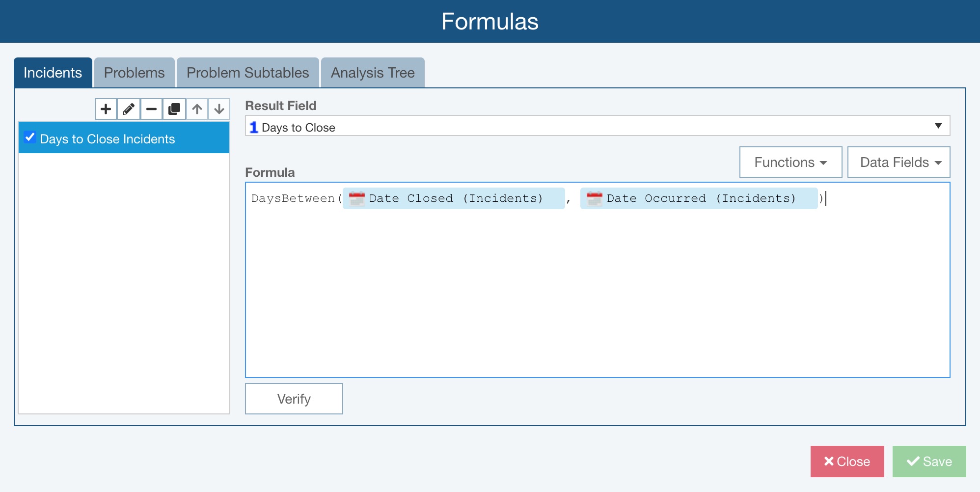This screenshot has height=492, width=980.
Task: Click the red Close button
Action: click(847, 462)
